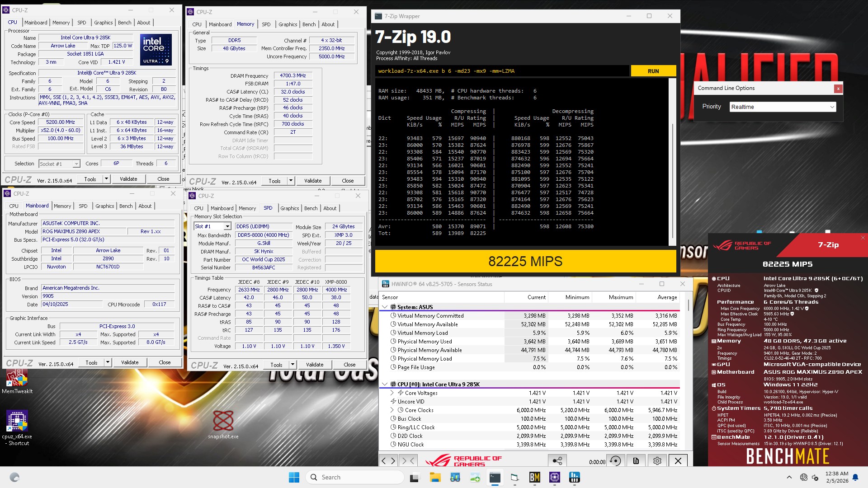
Task: Click Validate in CPU-Z CPU window
Action: (128, 179)
